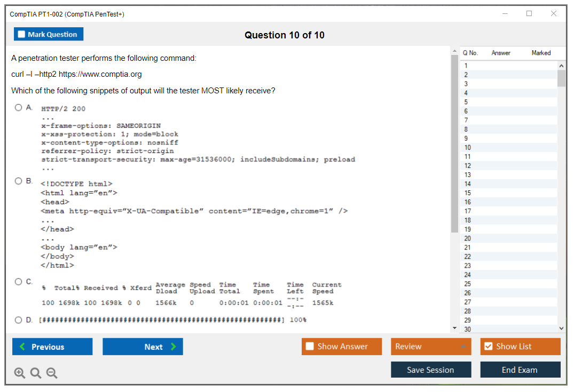Select answer option A radio button
The image size is (574, 392).
tap(19, 108)
